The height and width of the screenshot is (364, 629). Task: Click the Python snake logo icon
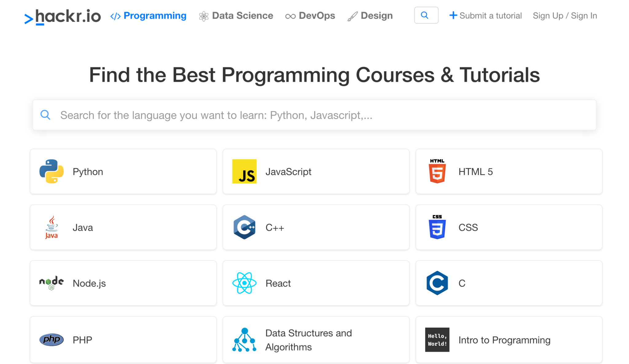51,171
